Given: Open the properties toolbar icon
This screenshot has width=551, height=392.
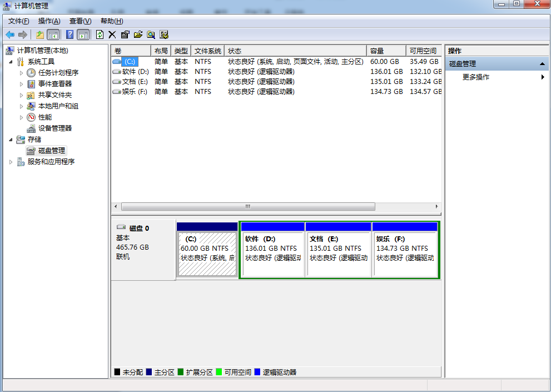Looking at the screenshot, I should point(125,34).
